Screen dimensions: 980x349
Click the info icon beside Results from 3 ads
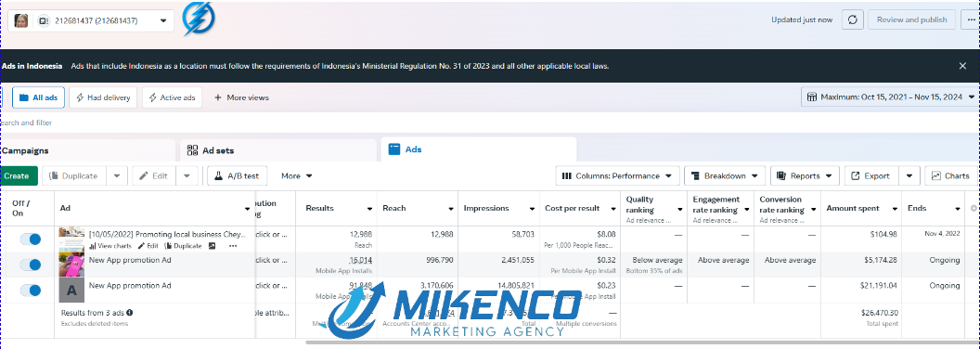129,312
